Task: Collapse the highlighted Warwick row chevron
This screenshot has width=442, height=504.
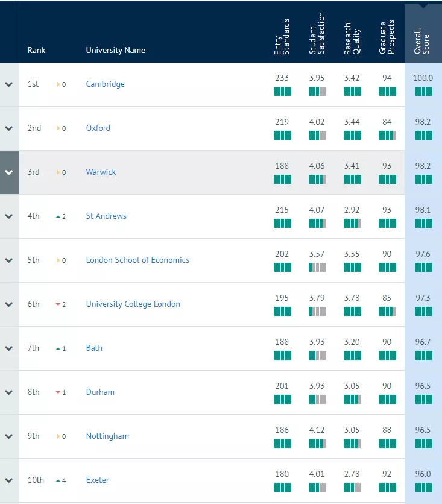Action: tap(9, 172)
